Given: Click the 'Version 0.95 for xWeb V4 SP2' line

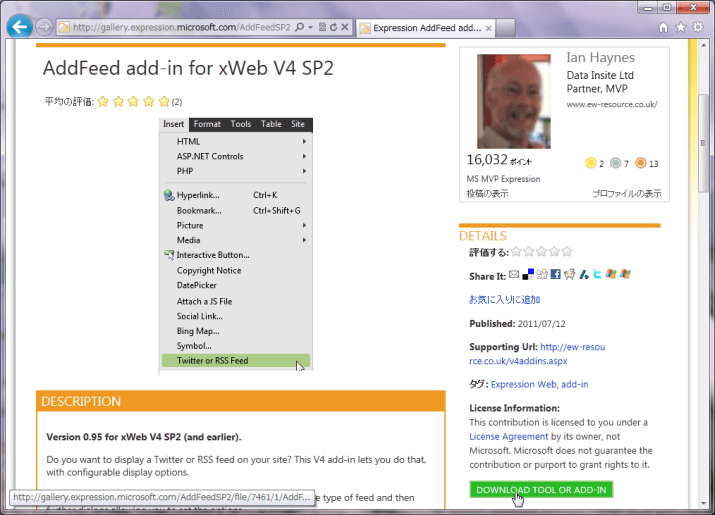Looking at the screenshot, I should pos(144,437).
